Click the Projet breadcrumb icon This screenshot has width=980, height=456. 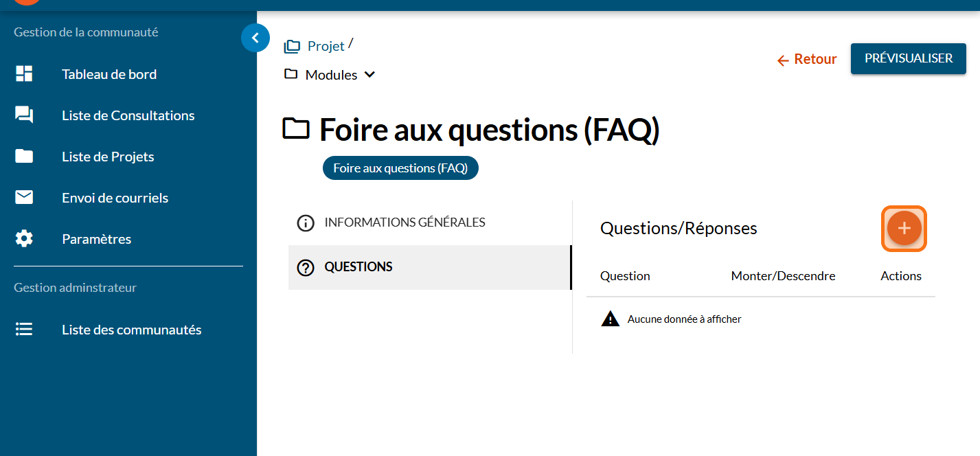coord(292,47)
